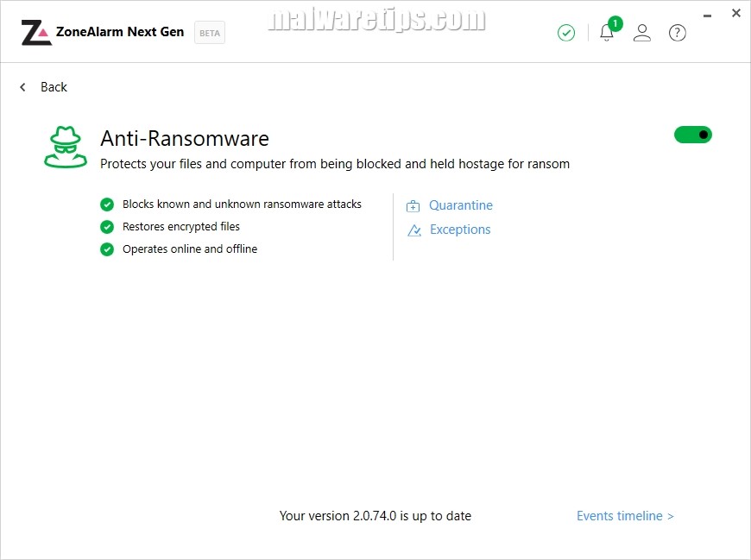The width and height of the screenshot is (751, 560).
Task: Click 'Operates online and offline' text
Action: pos(190,249)
